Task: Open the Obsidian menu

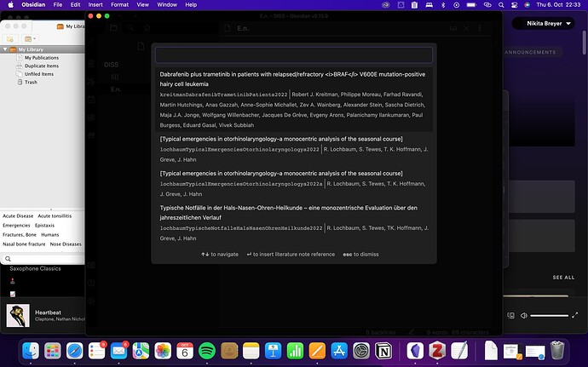Action: point(33,5)
